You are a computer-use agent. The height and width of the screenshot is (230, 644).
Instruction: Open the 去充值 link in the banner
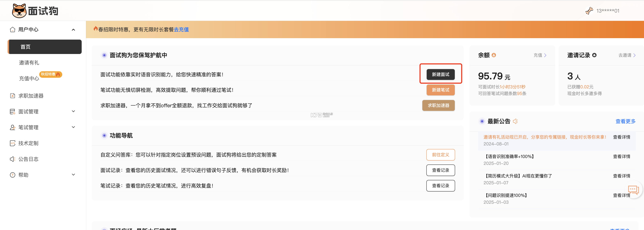click(182, 29)
